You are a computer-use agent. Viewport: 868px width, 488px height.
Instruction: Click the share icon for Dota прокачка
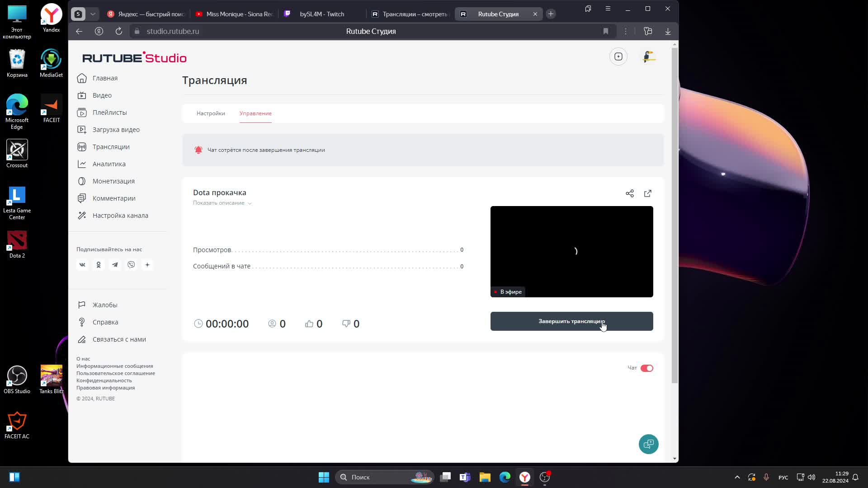pyautogui.click(x=629, y=193)
